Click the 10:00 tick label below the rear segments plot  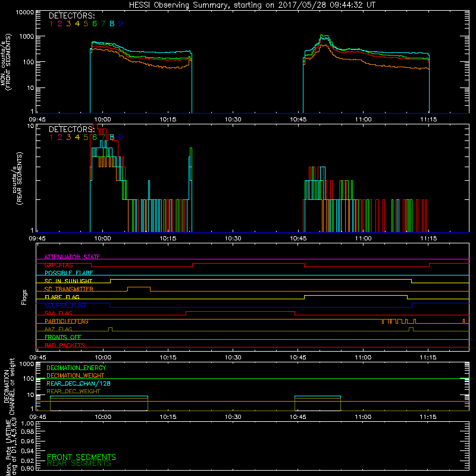coord(102,239)
